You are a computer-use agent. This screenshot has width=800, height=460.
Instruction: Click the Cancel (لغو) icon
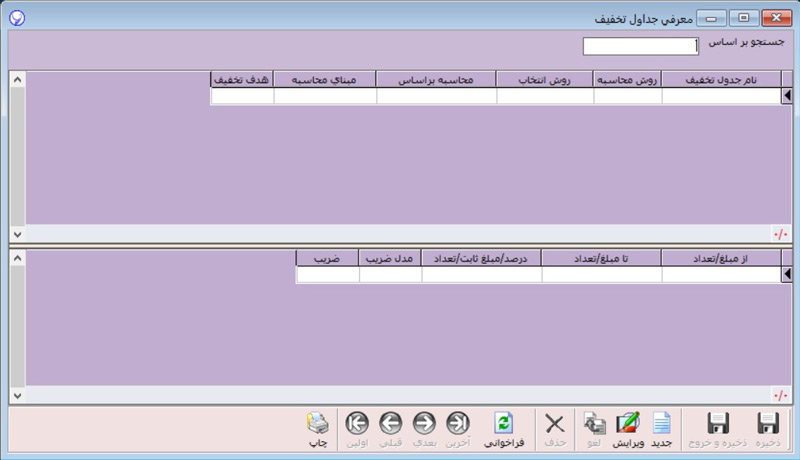[x=594, y=424]
